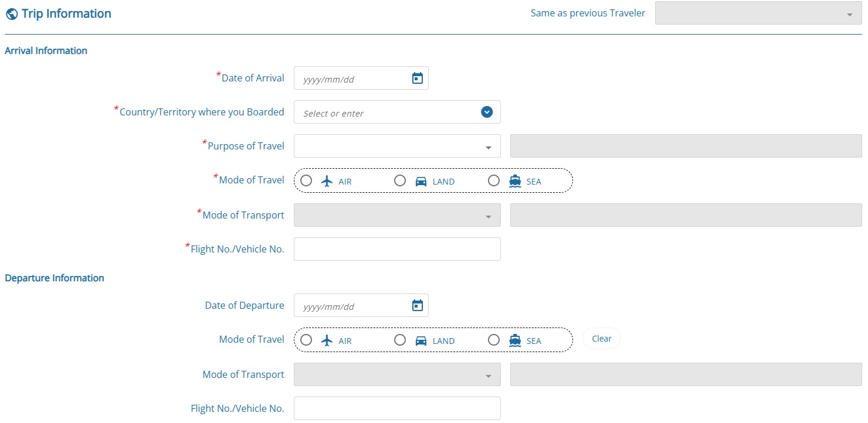Click the ship icon in arrival Mode of Travel
The width and height of the screenshot is (868, 423).
click(x=515, y=181)
